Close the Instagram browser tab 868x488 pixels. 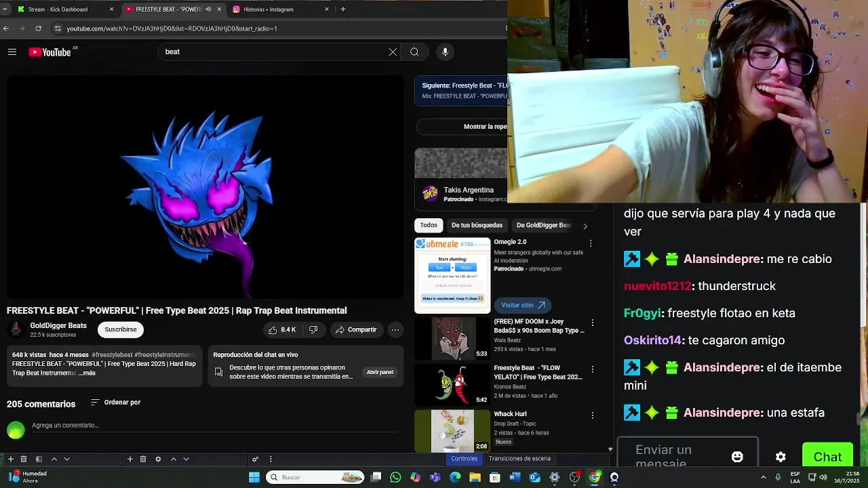(327, 9)
